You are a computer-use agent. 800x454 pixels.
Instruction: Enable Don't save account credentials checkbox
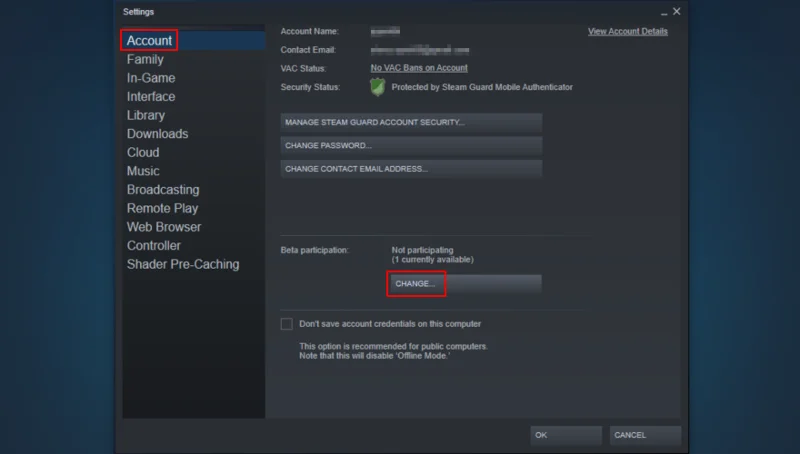pos(287,324)
